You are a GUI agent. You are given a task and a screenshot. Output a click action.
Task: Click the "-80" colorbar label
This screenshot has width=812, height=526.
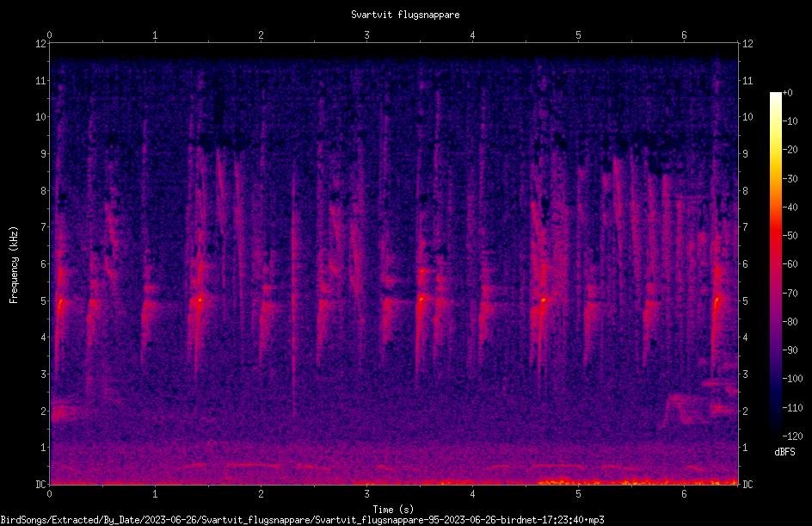(790, 322)
